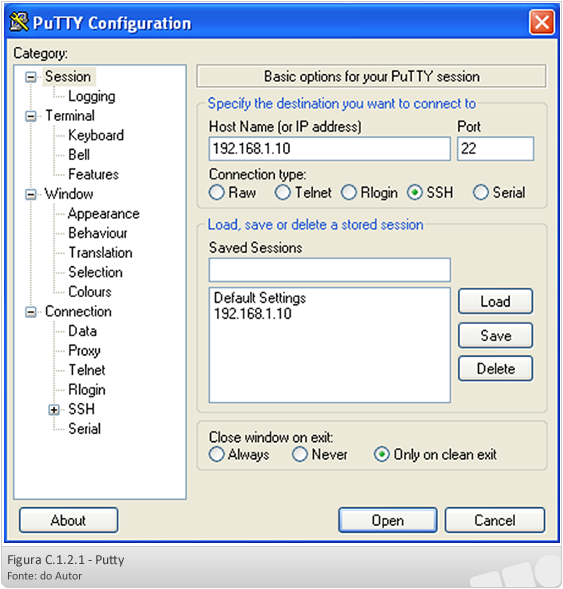Collapse the Session tree node
The width and height of the screenshot is (563, 589).
(x=31, y=77)
